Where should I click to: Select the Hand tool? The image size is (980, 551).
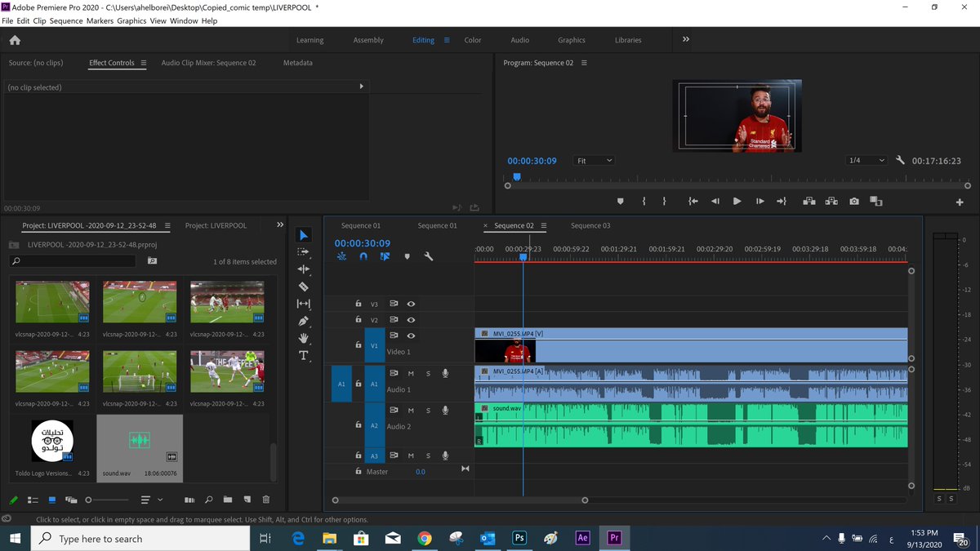(x=304, y=338)
